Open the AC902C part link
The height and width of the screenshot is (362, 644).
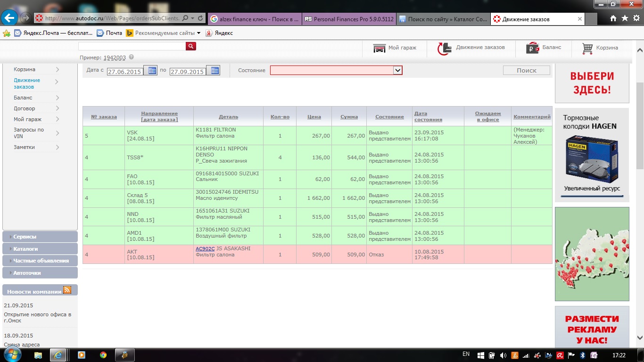coord(205,248)
